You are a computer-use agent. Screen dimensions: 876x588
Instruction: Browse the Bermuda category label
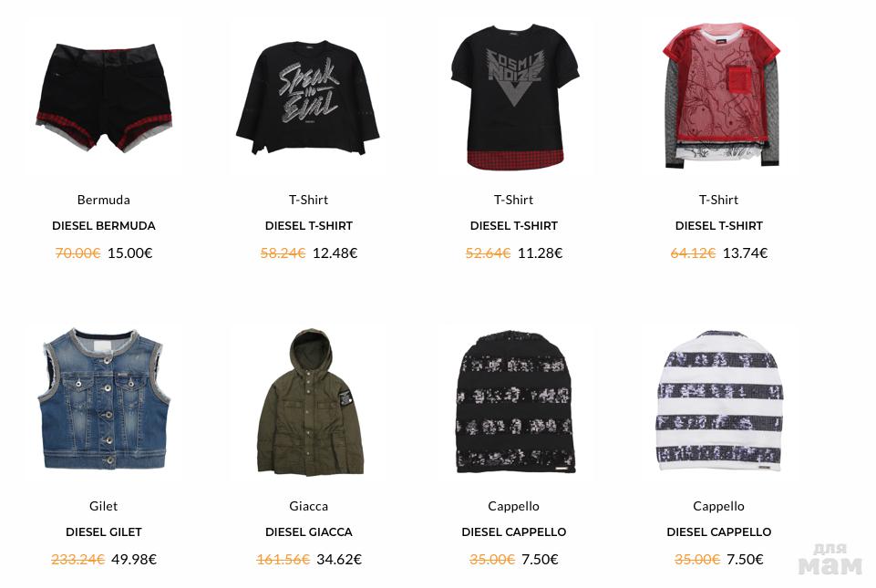tap(104, 200)
